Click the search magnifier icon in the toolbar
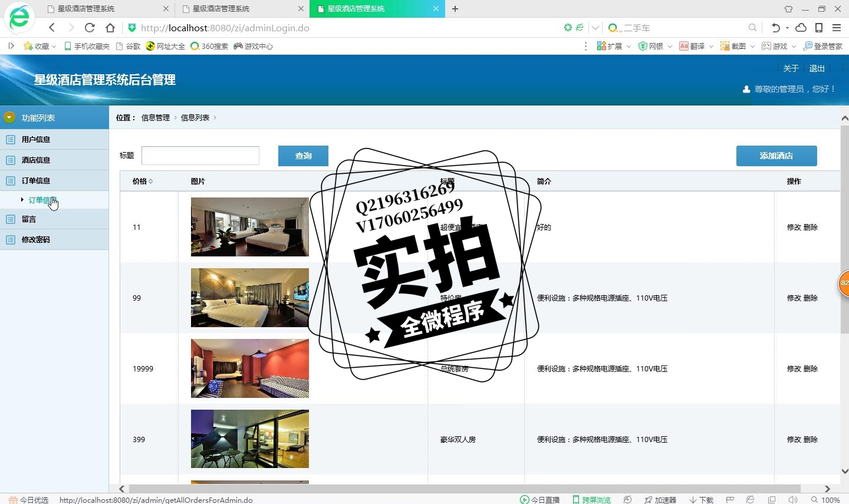The width and height of the screenshot is (849, 504). tap(752, 28)
